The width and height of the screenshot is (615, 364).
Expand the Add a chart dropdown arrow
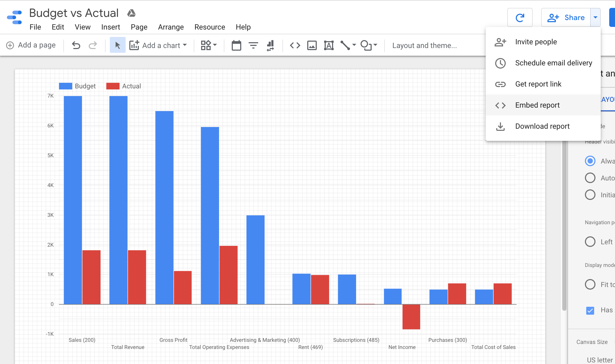pos(185,45)
